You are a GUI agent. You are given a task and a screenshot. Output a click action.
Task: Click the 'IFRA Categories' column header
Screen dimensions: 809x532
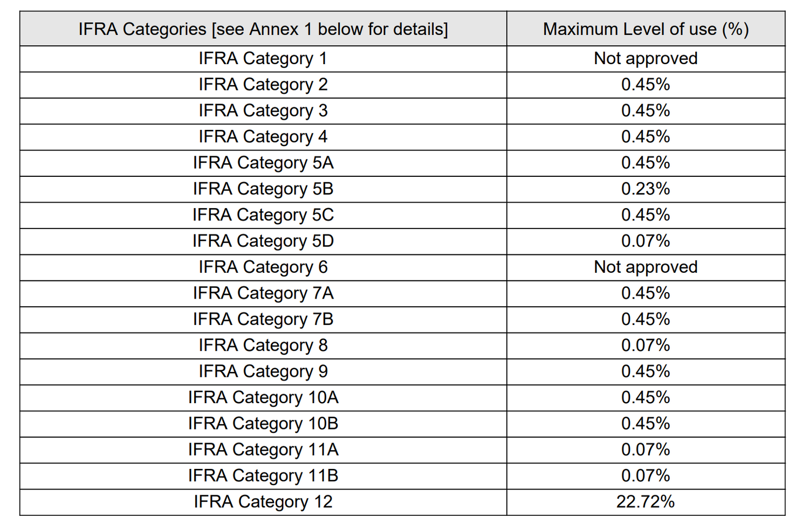tap(263, 29)
